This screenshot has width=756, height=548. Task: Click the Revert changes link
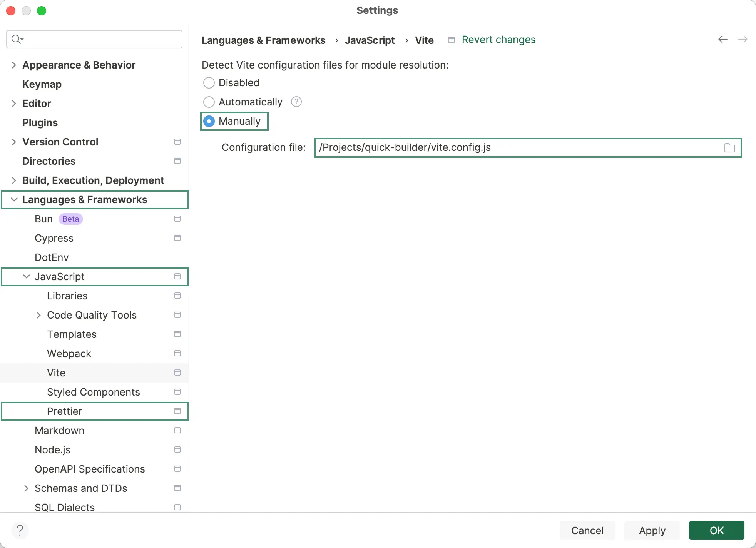pos(498,40)
